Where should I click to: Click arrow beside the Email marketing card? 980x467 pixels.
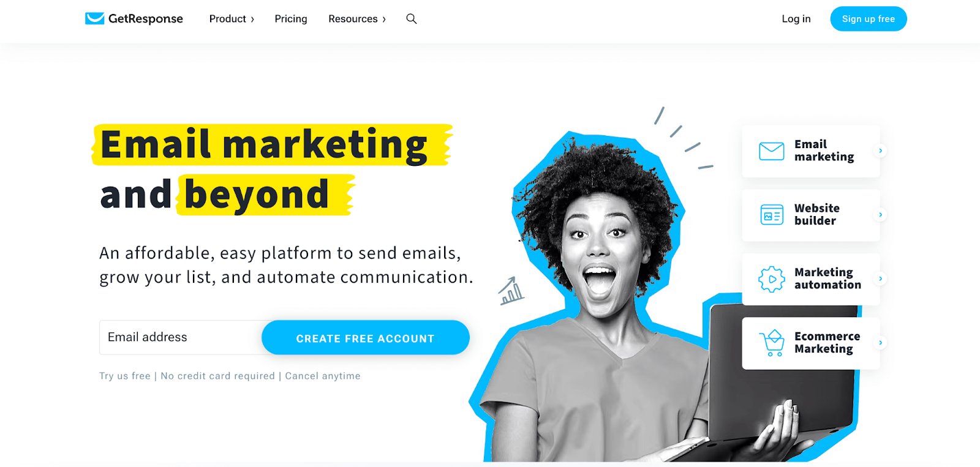tap(880, 151)
